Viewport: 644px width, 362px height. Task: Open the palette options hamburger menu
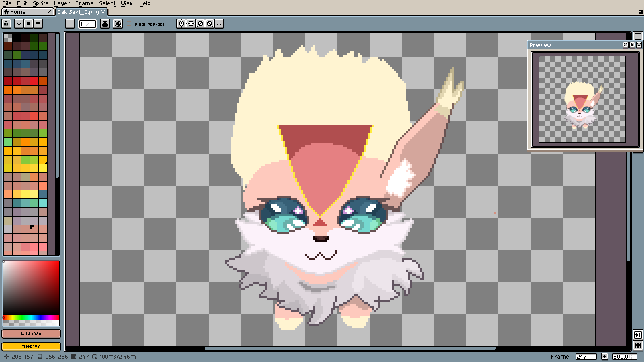(x=38, y=24)
